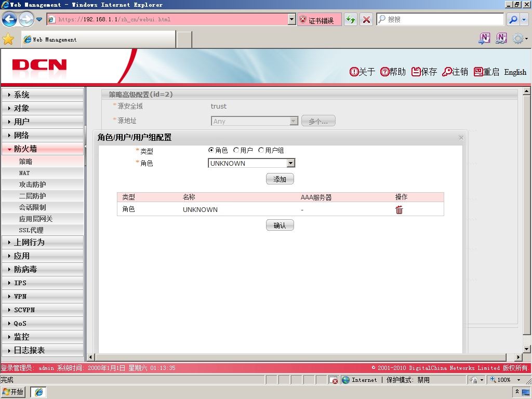Click 注销 to log out
This screenshot has height=399, width=532.
coord(455,72)
